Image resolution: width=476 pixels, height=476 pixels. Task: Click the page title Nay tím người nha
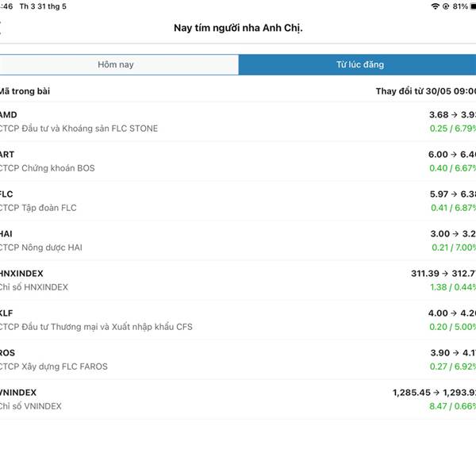coord(238,28)
